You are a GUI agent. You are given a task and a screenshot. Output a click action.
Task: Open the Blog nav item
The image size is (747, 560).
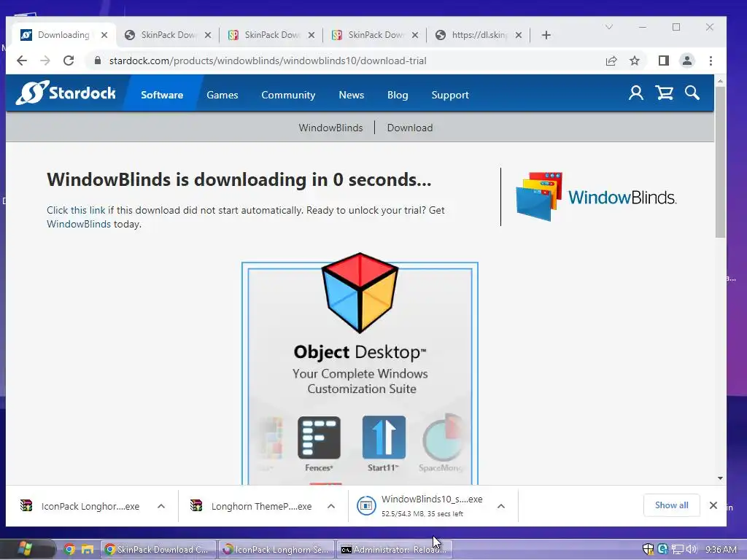[398, 95]
